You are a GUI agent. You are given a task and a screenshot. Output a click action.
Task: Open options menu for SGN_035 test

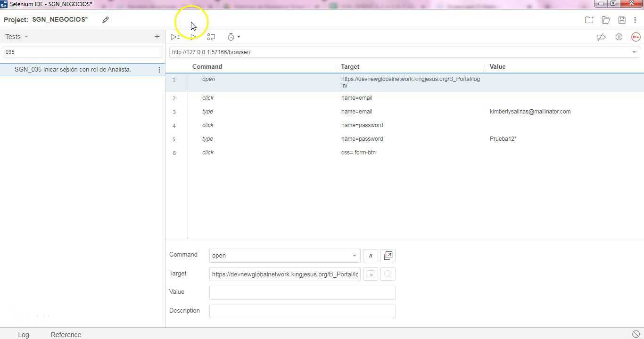point(159,70)
